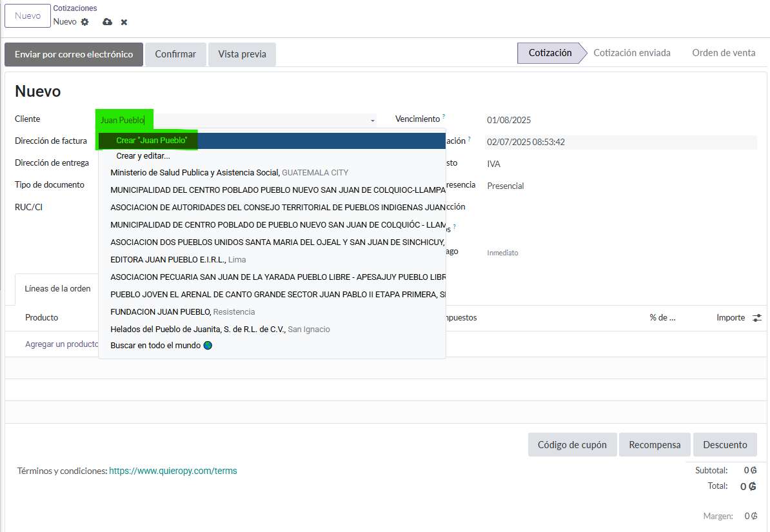
Task: Select Ministerio de Salud Publica y Asistencia Social
Action: point(272,173)
